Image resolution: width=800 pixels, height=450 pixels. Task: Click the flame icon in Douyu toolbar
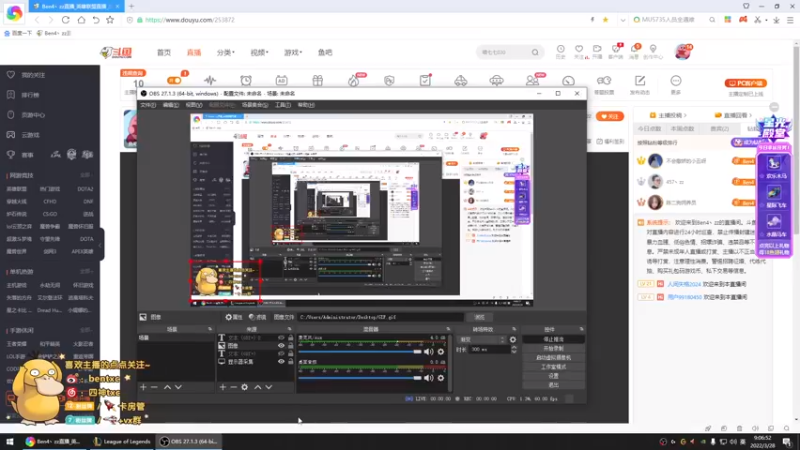tap(353, 81)
